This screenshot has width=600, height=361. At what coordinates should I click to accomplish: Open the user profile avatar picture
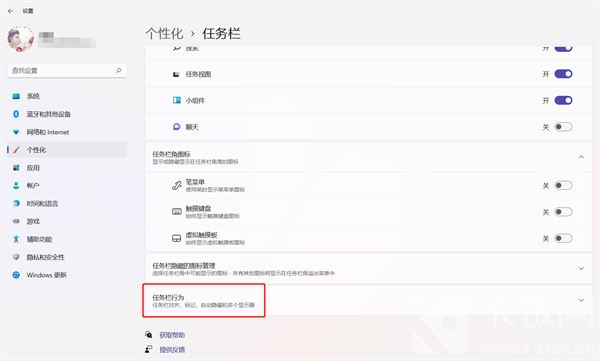pyautogui.click(x=21, y=39)
